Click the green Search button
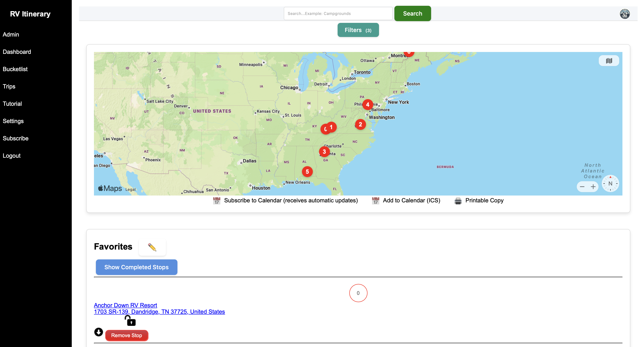Viewport: 644px width, 347px height. 413,13
